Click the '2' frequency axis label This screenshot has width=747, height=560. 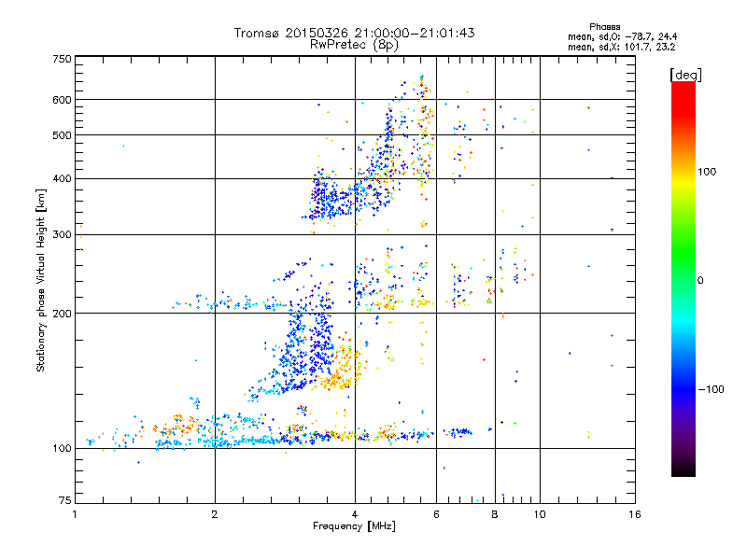[215, 514]
